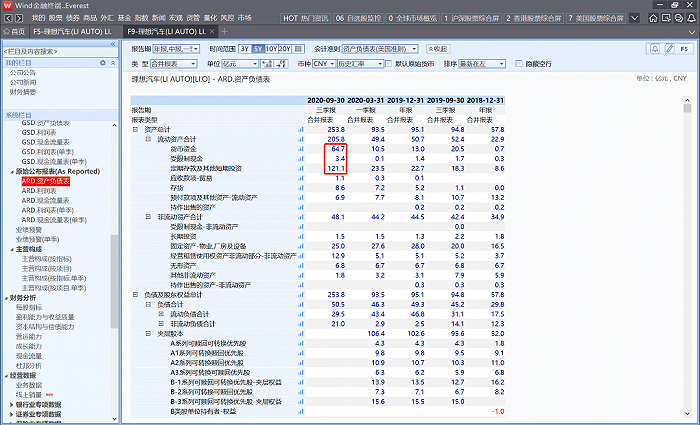The width and height of the screenshot is (700, 425).
Task: Expand the 流动负债合计 row group
Action: coord(161,314)
